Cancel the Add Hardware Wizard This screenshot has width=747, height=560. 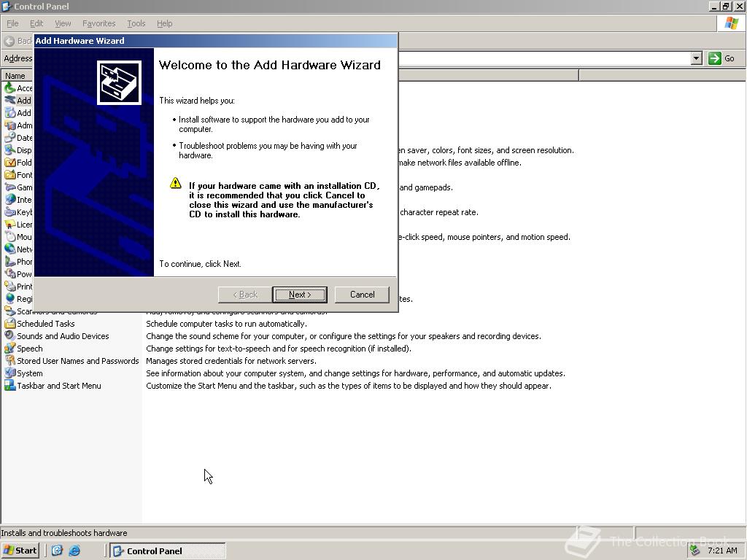pos(362,295)
